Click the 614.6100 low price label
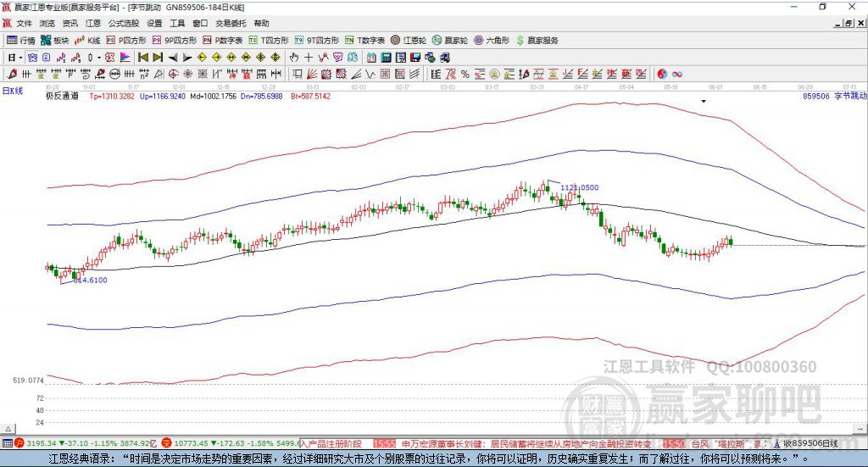 pos(90,280)
